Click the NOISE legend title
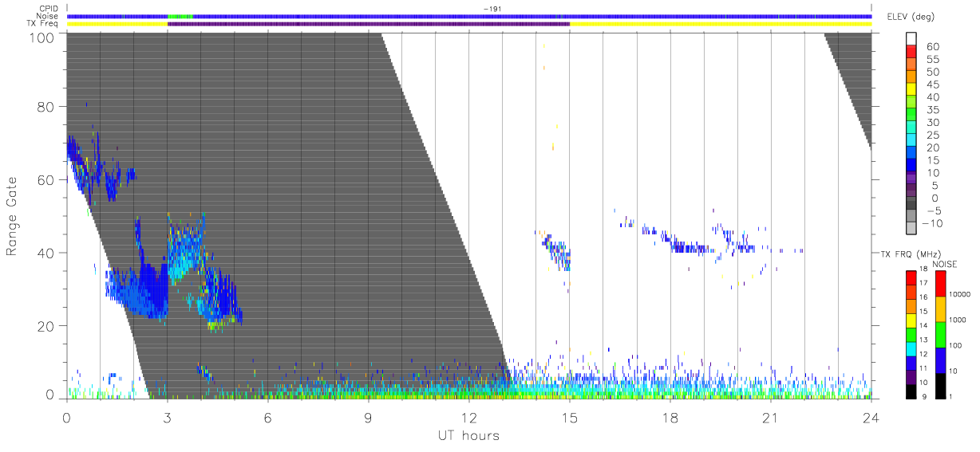Viewport: 980px width, 452px height. coord(945,264)
